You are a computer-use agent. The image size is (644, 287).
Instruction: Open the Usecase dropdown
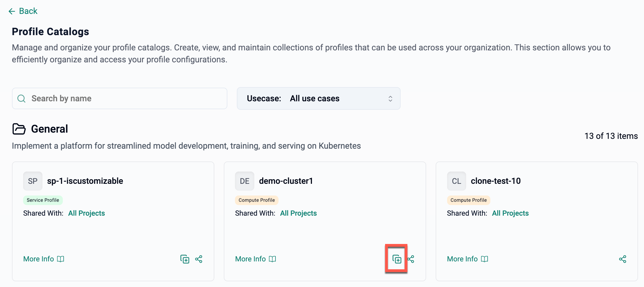[318, 99]
